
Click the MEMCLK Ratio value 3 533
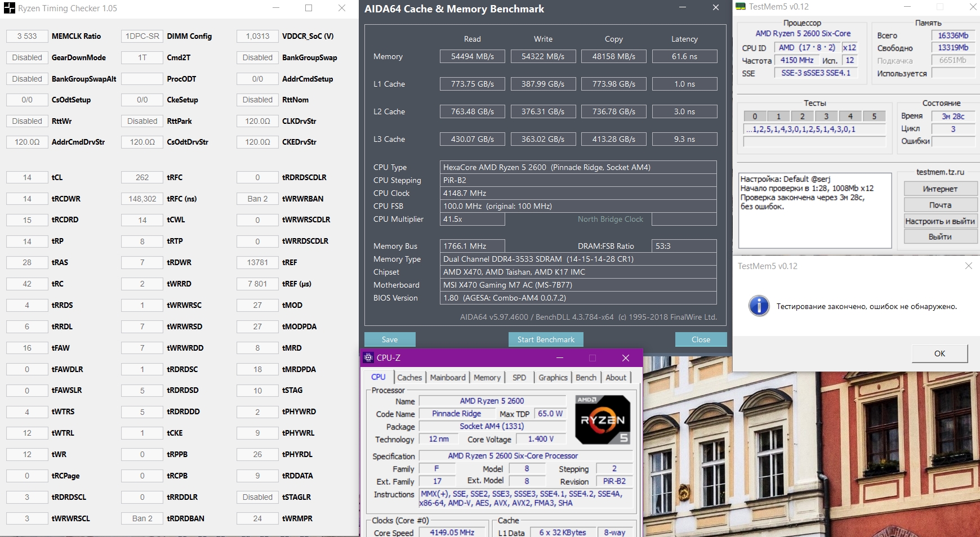point(27,36)
